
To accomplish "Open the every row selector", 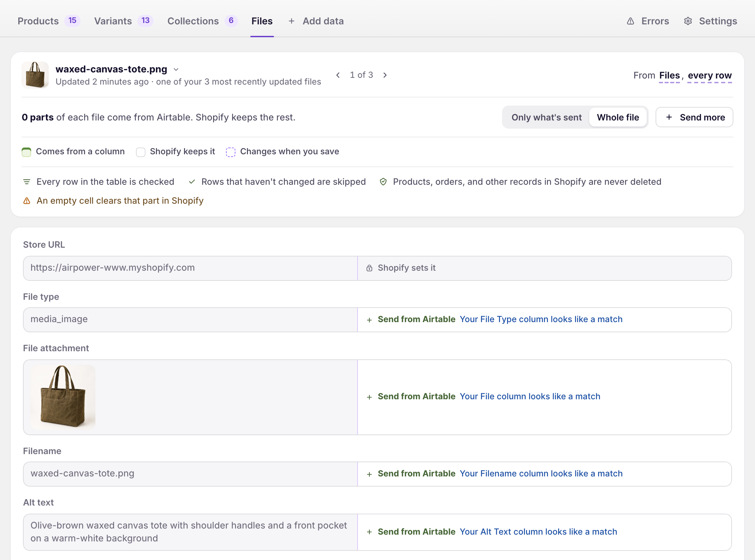I will tap(710, 75).
